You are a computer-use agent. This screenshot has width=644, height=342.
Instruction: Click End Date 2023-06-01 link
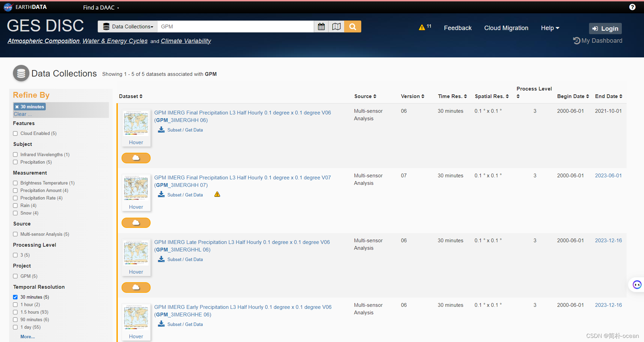(608, 176)
